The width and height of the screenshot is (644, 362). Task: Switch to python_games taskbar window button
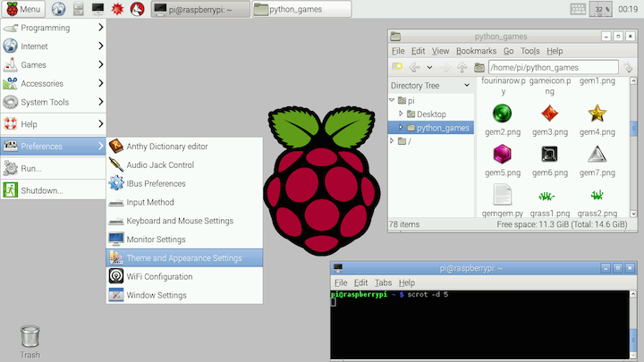tap(301, 9)
